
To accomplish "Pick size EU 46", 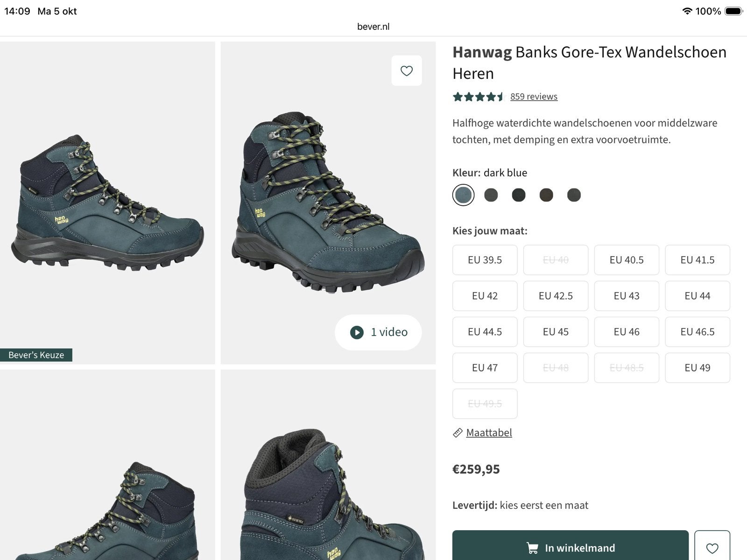I will pyautogui.click(x=627, y=332).
